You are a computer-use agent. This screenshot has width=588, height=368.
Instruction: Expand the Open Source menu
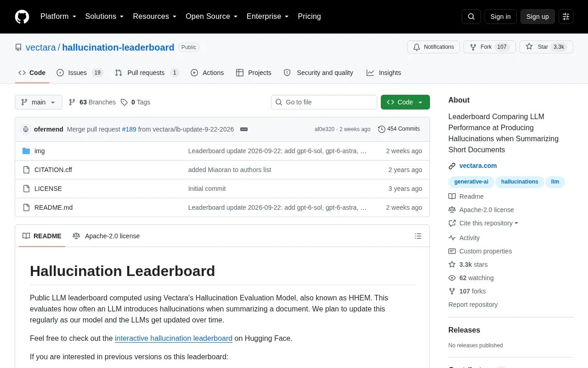(x=212, y=17)
